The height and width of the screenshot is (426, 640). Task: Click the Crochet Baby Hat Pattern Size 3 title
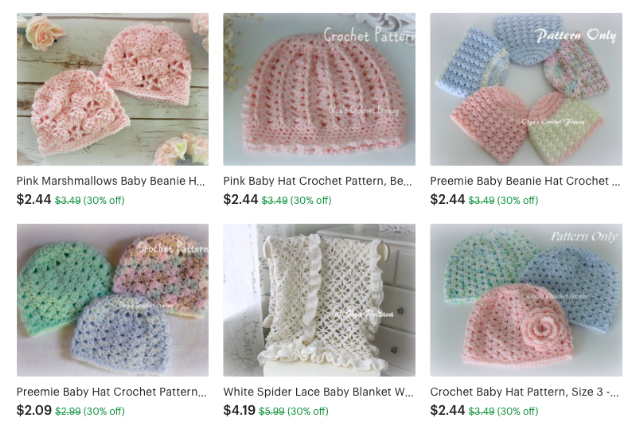tap(524, 392)
